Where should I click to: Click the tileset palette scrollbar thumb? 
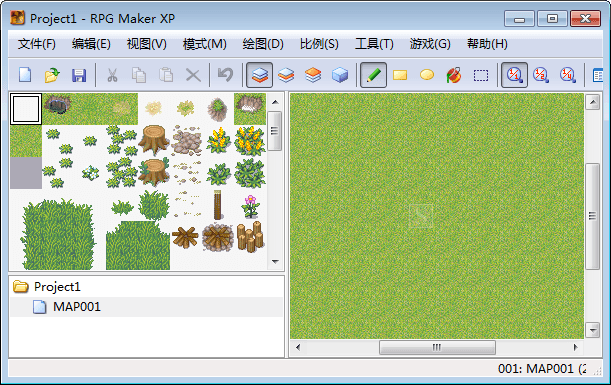[275, 131]
